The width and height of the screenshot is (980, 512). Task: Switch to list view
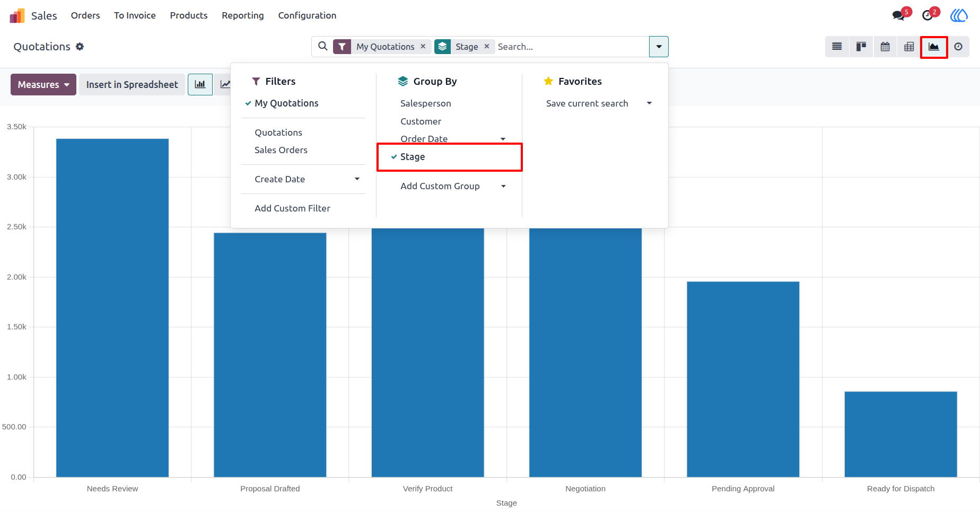click(x=837, y=47)
